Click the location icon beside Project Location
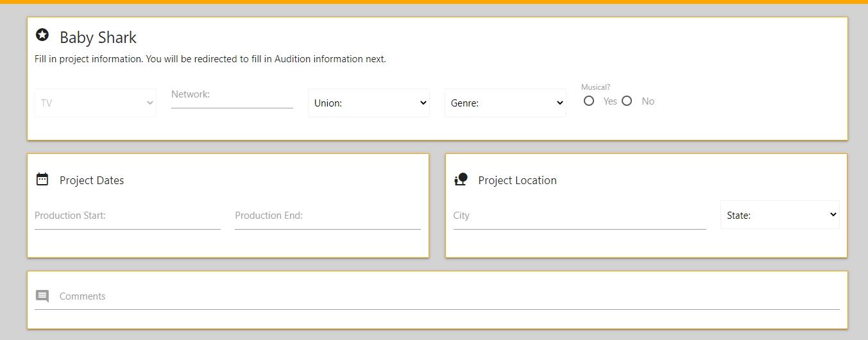This screenshot has height=340, width=868. point(461,179)
